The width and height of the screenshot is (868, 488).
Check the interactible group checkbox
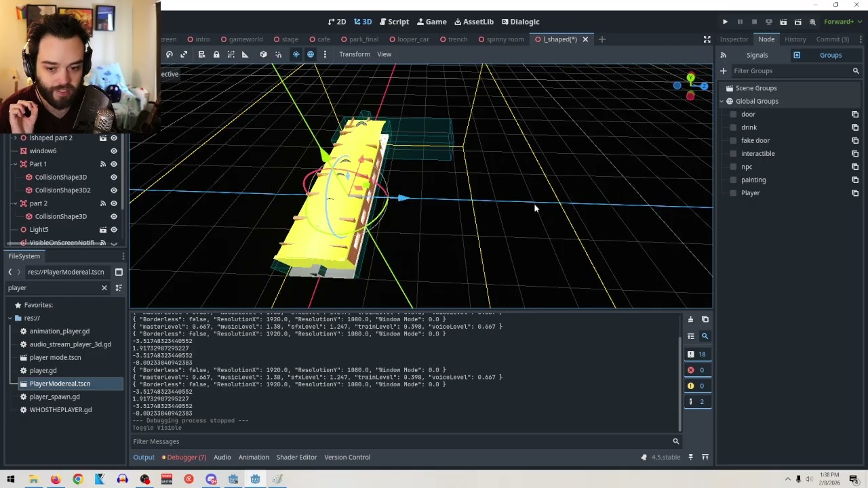734,154
